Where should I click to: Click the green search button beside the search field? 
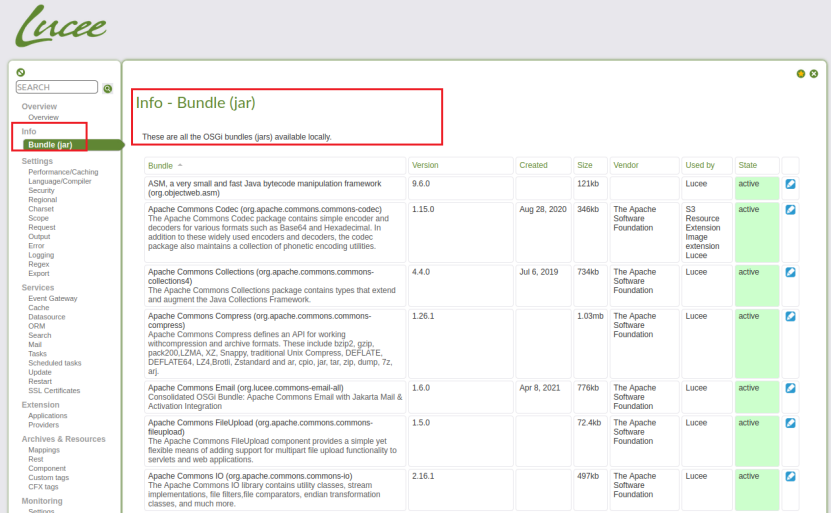coord(108,89)
